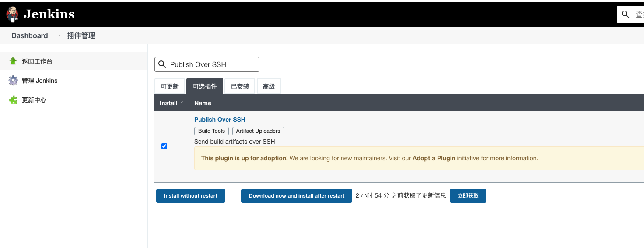Open 插件管理 breadcrumb

(81, 35)
